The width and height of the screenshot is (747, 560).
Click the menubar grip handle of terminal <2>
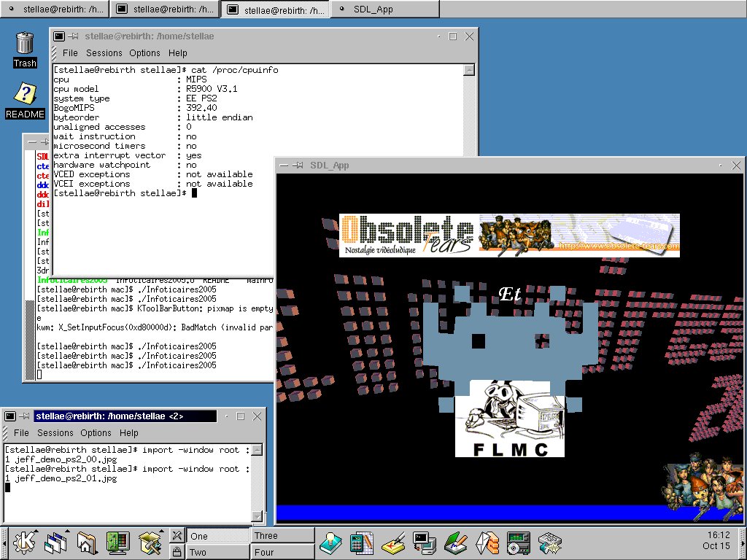[x=5, y=433]
